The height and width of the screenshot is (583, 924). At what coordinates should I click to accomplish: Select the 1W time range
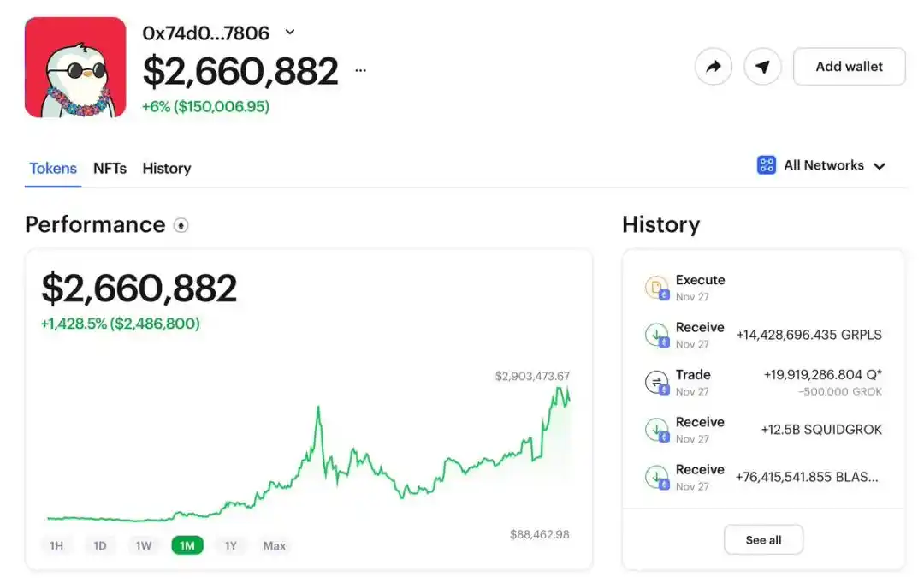click(x=144, y=545)
